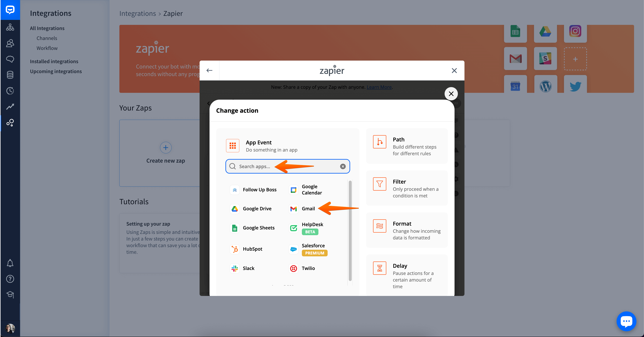Close the Zapier modal window
Image resolution: width=644 pixels, height=337 pixels.
coord(454,71)
